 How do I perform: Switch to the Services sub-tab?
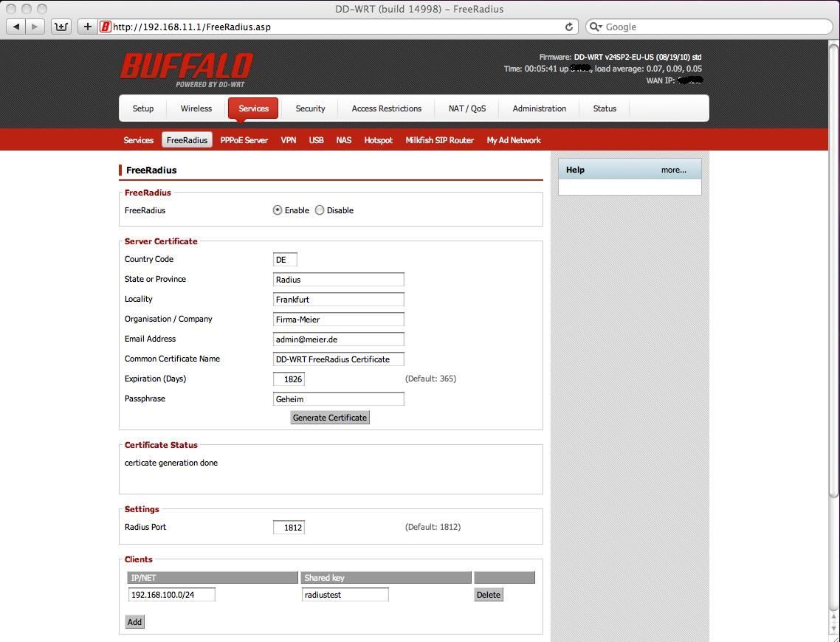tap(139, 140)
